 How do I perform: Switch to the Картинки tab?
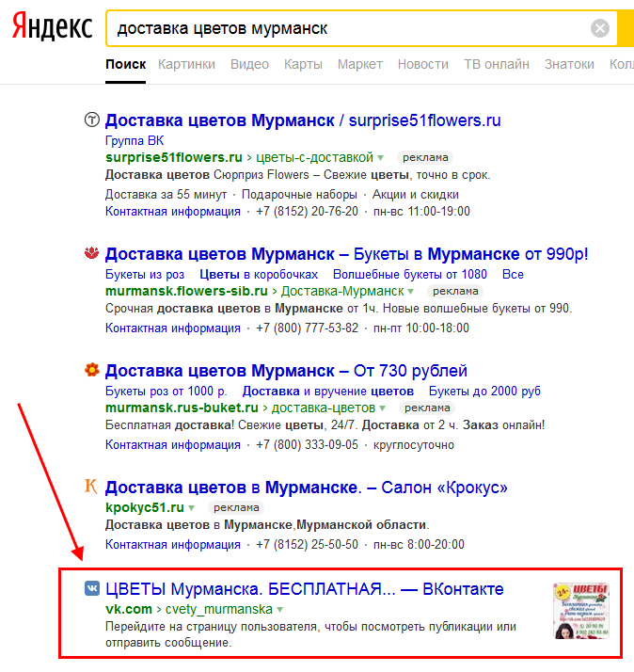pyautogui.click(x=186, y=64)
